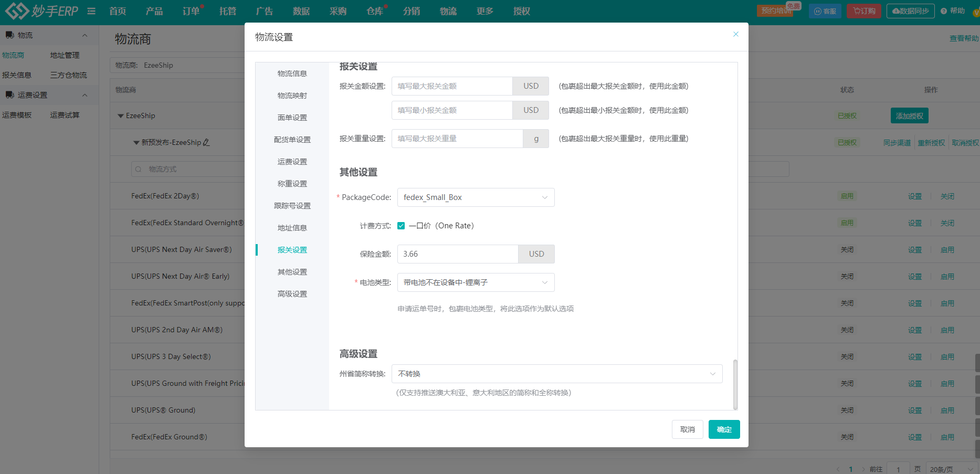Click 设置 for UPS Ground row
This screenshot has height=474, width=980.
[x=915, y=410]
